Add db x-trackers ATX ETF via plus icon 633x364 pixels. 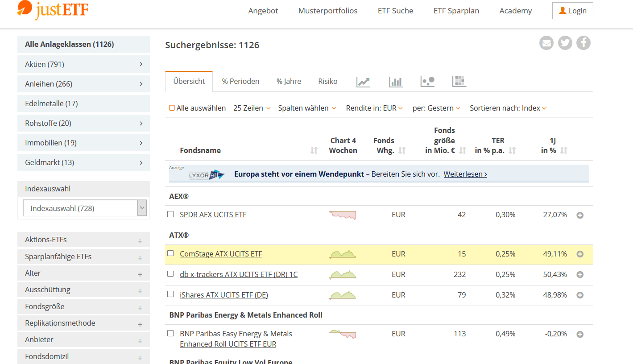coord(580,275)
